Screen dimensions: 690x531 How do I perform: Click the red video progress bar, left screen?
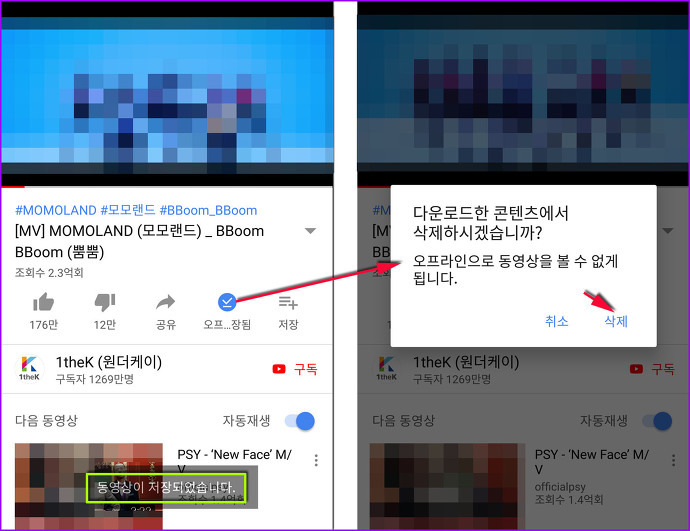[13, 187]
